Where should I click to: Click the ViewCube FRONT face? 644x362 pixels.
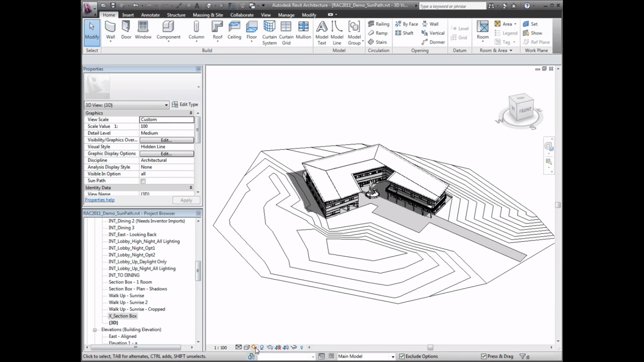click(x=525, y=111)
